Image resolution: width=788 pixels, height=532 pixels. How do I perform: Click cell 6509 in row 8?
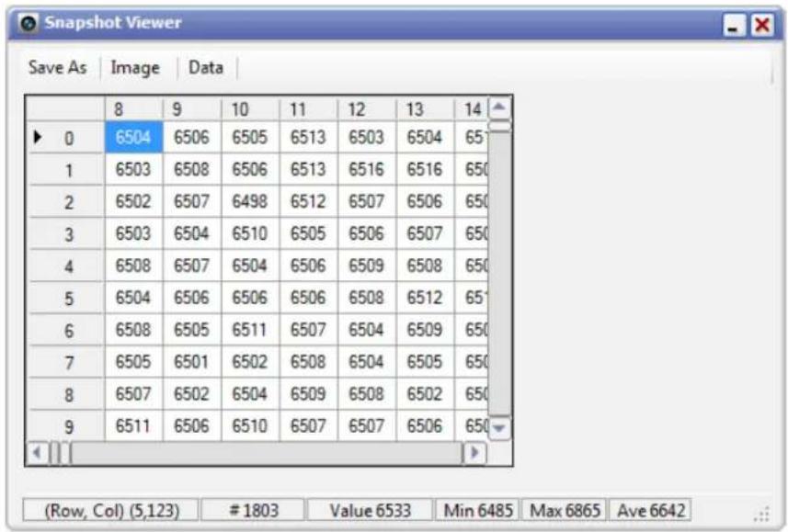coord(309,394)
